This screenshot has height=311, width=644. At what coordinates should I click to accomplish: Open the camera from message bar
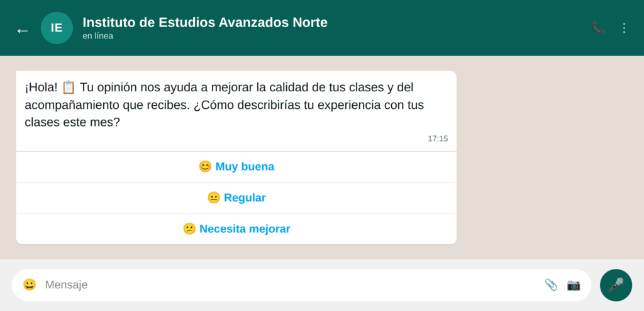tap(574, 285)
